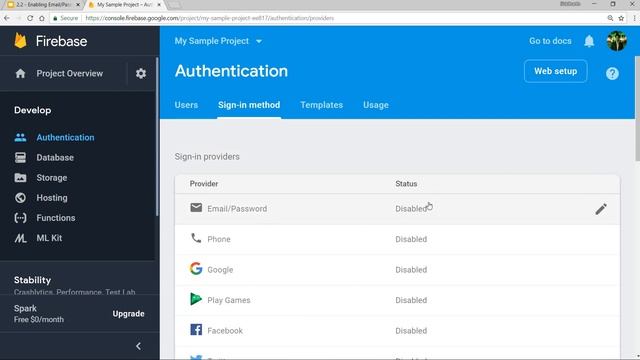Collapse the sidebar with chevron arrow
Viewport: 640px width, 360px height.
point(138,346)
